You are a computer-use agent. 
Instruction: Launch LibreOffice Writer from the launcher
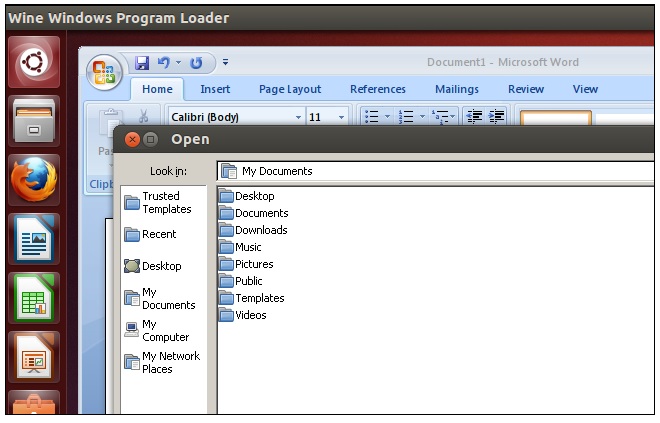(x=34, y=239)
